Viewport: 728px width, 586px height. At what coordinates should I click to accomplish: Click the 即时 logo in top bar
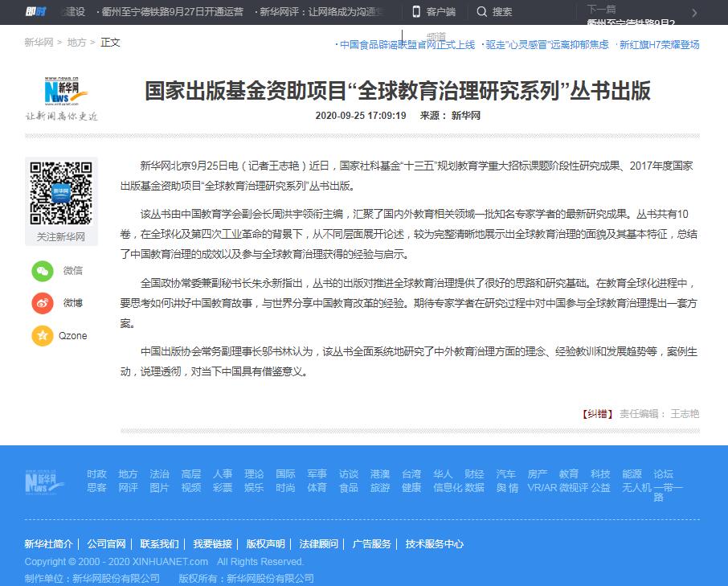(x=35, y=11)
